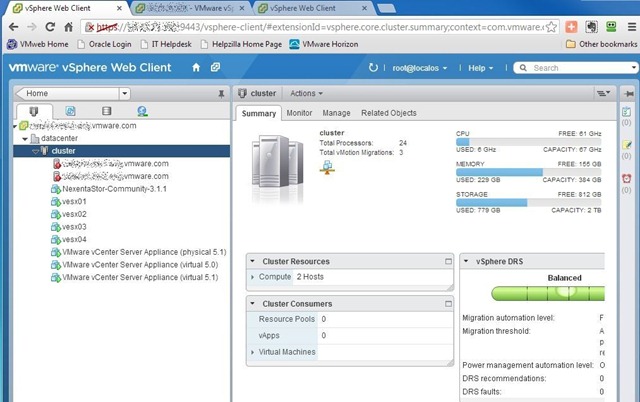Switch to the Manage tab
This screenshot has height=402, width=640.
336,113
